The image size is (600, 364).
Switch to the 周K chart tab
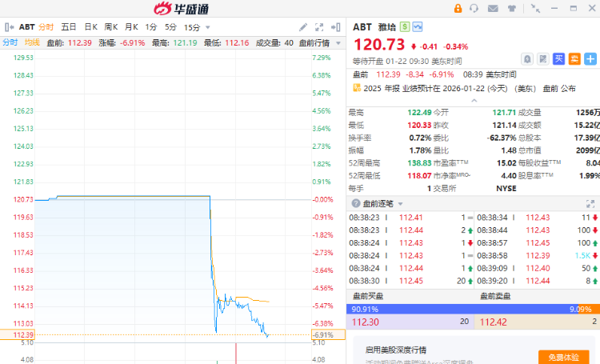(111, 27)
